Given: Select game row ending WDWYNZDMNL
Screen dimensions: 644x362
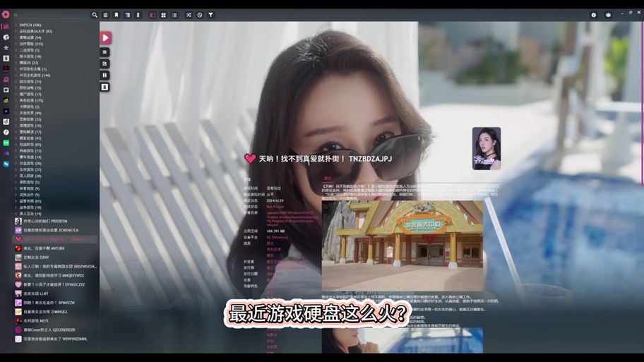Looking at the screenshot, I should [x=56, y=339].
